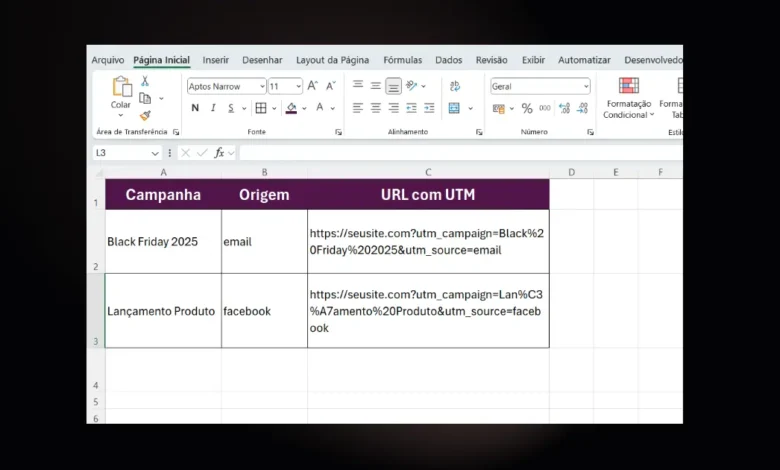Apply percent style format
This screenshot has width=780, height=470.
click(527, 108)
